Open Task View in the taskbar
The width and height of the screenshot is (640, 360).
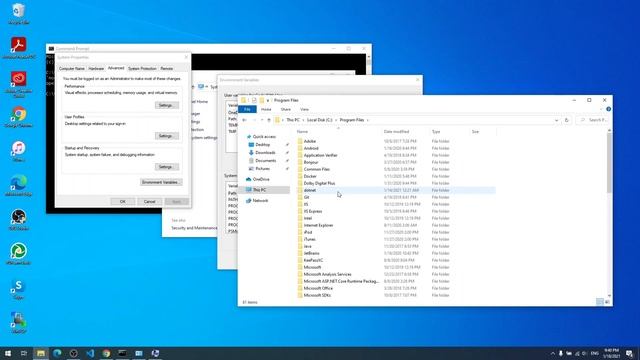coord(24,353)
